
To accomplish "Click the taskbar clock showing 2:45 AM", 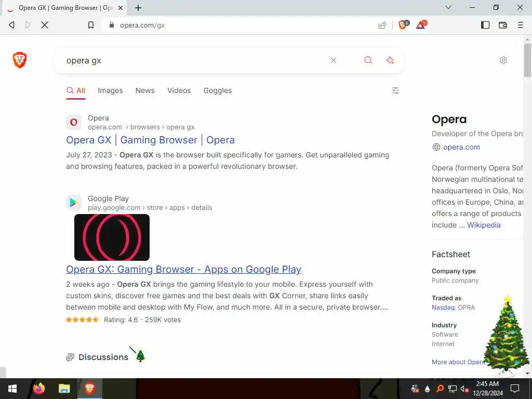I will (487, 389).
